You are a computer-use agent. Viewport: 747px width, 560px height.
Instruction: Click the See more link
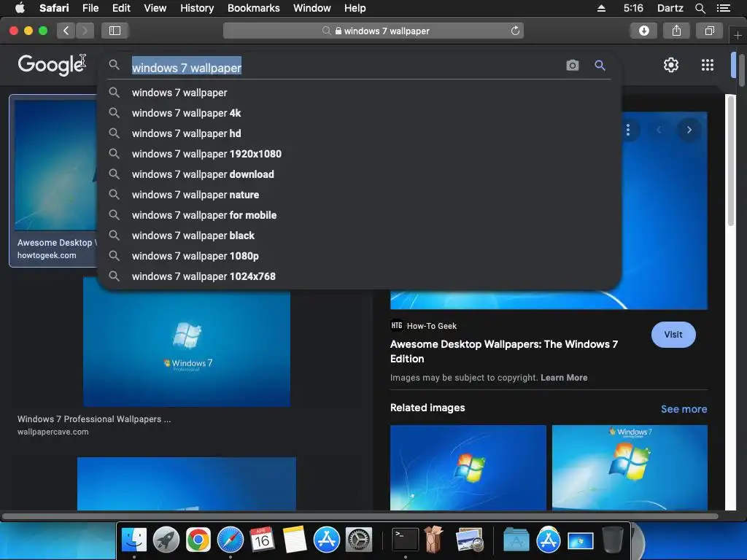point(684,409)
